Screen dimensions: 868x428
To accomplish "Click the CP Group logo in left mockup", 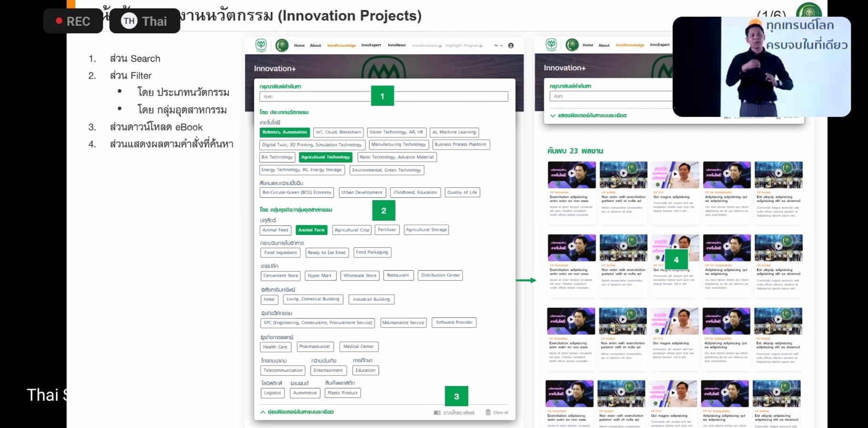I will pyautogui.click(x=261, y=45).
